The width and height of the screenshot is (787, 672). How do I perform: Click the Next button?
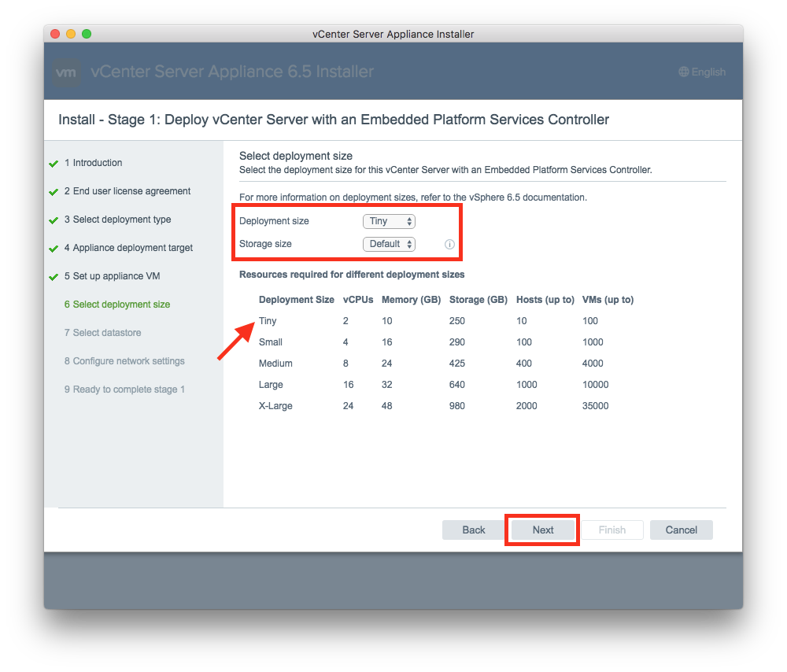(x=543, y=530)
